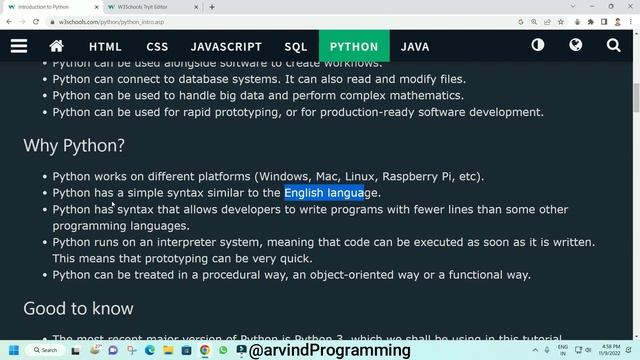
Task: Bookmark this page with star icon
Action: pyautogui.click(x=561, y=22)
